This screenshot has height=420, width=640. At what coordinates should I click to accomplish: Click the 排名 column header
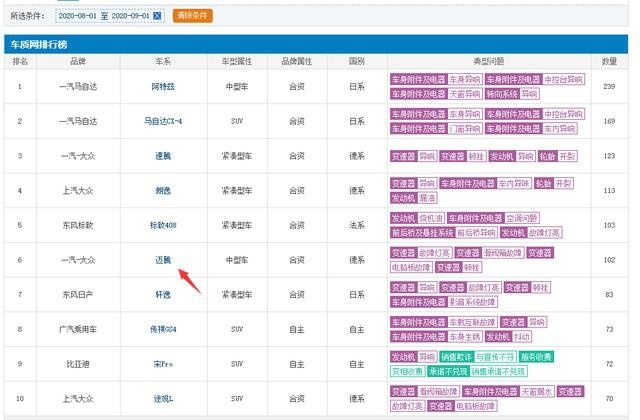pos(20,61)
